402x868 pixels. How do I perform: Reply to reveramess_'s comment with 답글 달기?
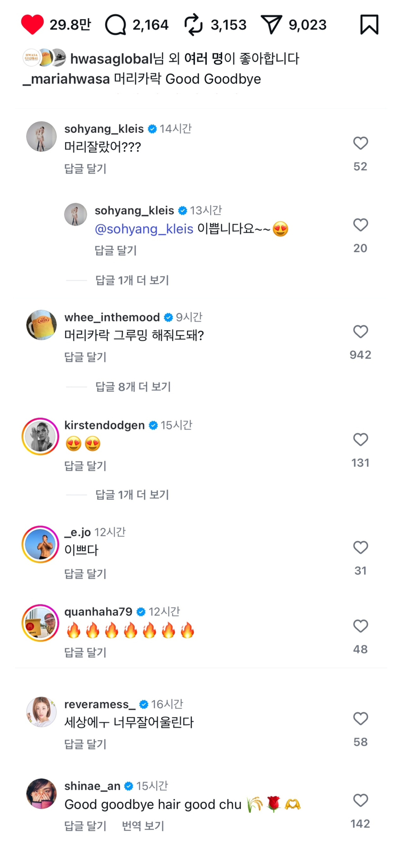pos(85,744)
